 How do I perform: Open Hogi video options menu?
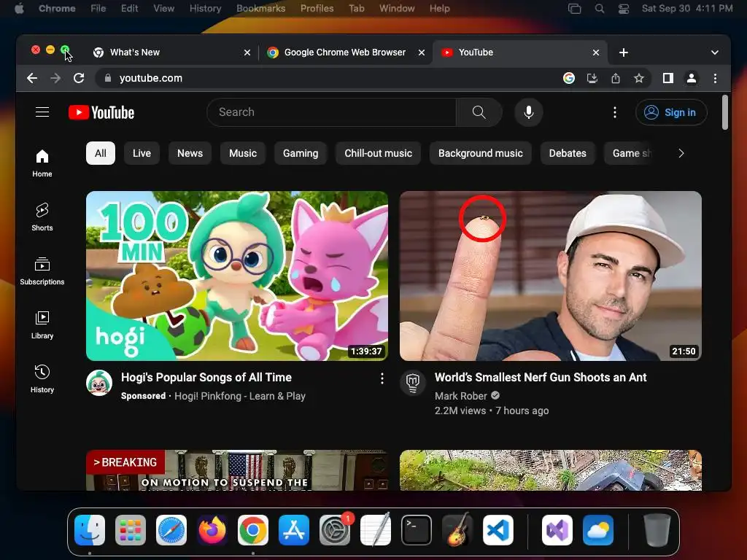point(382,378)
